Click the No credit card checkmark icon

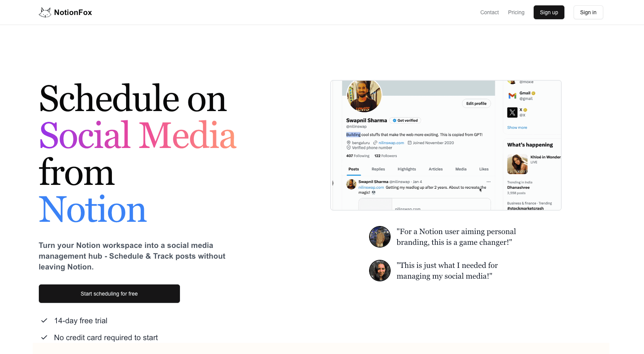pos(44,337)
